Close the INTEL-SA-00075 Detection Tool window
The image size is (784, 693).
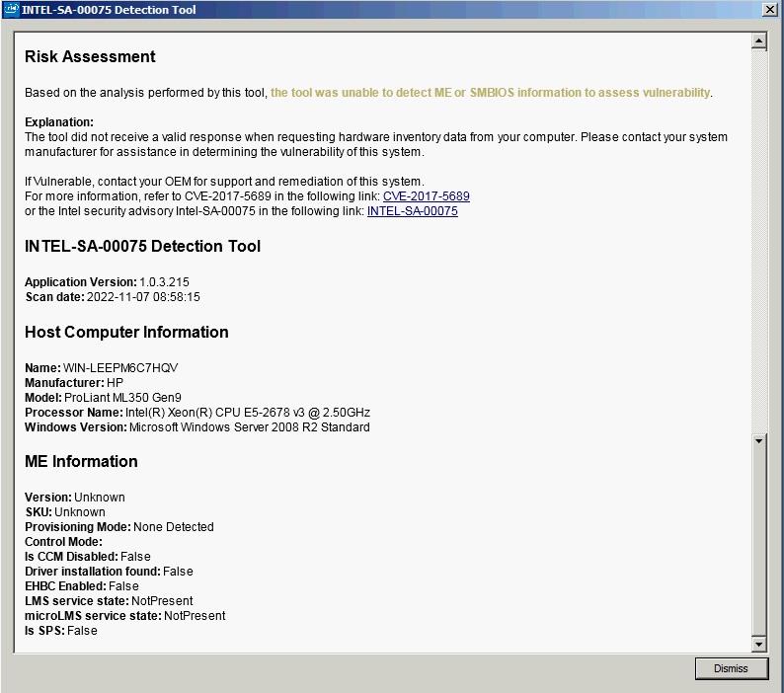(770, 10)
